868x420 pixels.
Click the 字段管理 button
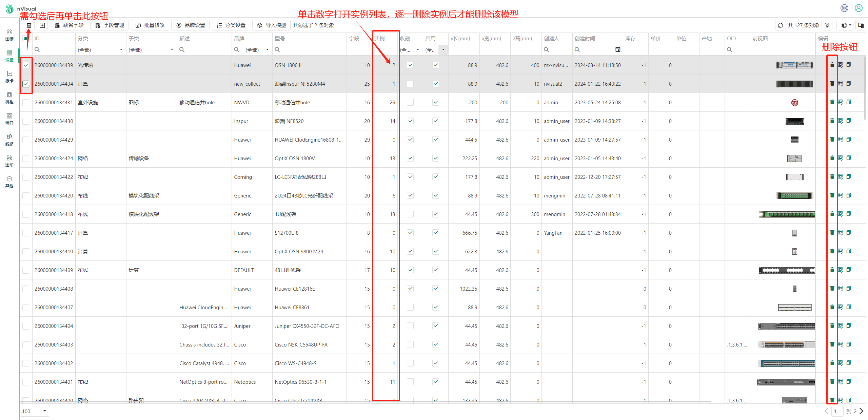110,25
